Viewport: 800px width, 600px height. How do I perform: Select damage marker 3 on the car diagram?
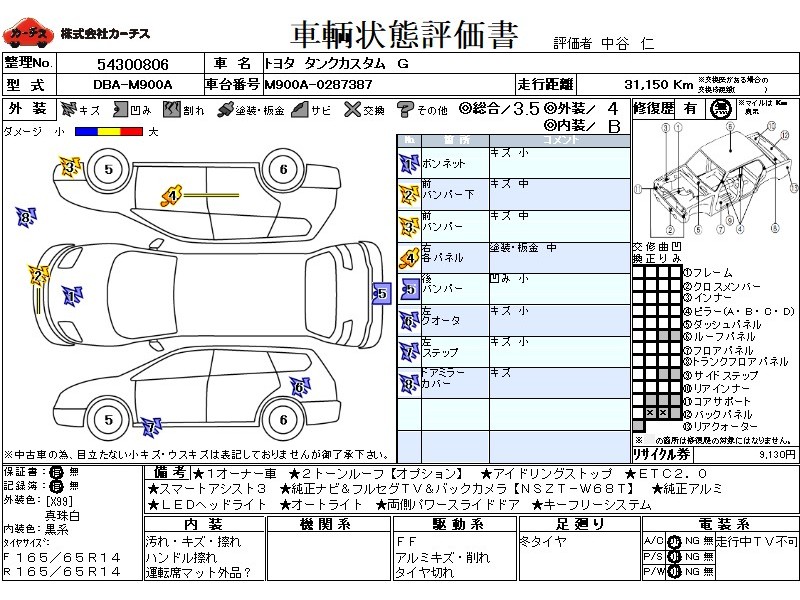tap(70, 167)
